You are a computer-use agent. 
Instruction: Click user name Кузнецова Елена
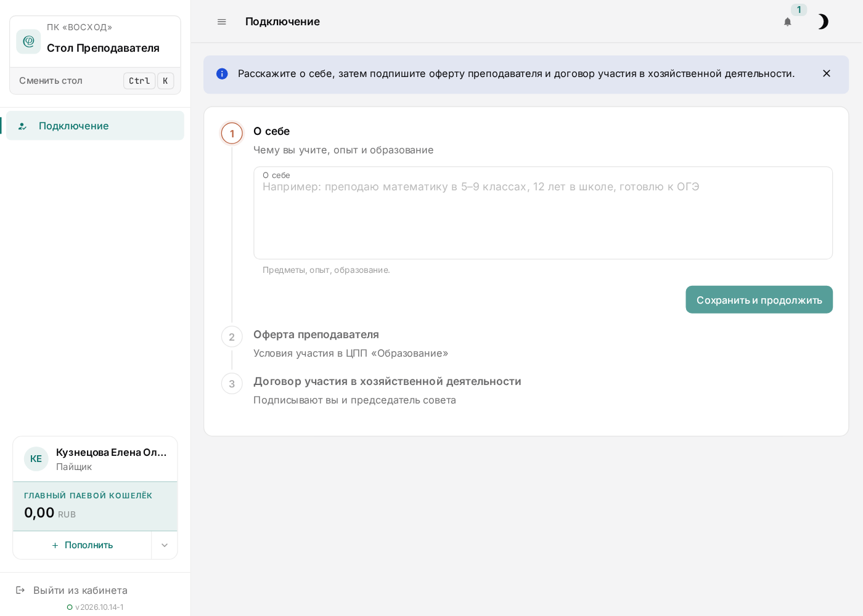tap(112, 452)
